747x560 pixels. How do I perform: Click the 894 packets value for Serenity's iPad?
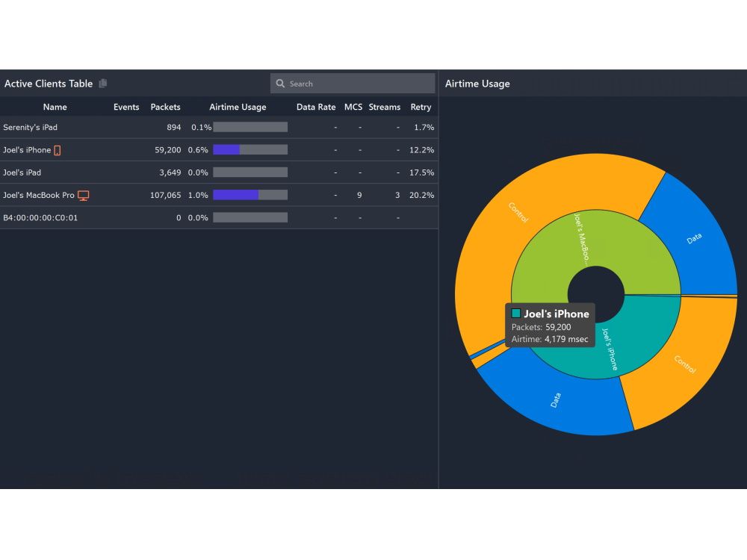(174, 127)
